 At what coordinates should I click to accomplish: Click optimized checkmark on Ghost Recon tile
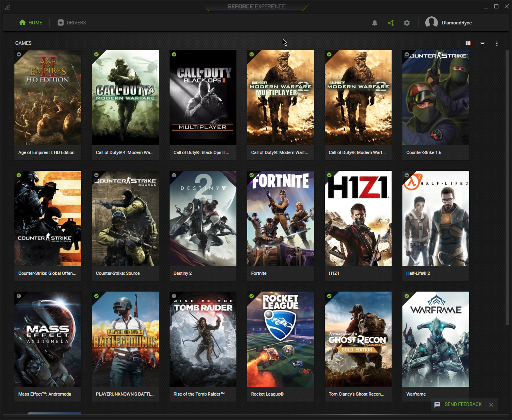329,296
